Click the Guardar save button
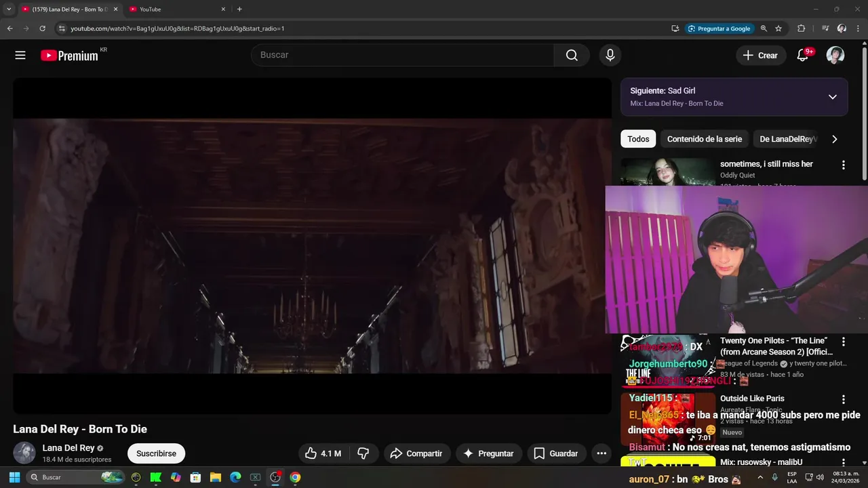The height and width of the screenshot is (488, 868). tap(556, 453)
